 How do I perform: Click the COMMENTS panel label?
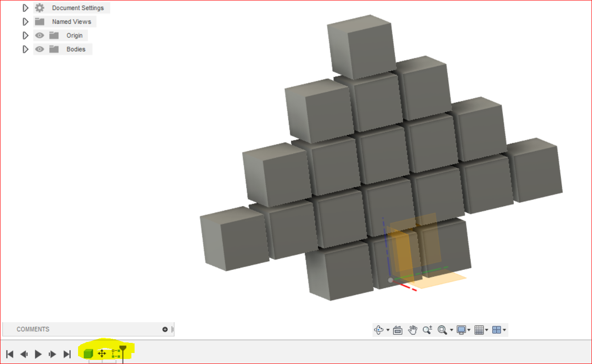33,329
